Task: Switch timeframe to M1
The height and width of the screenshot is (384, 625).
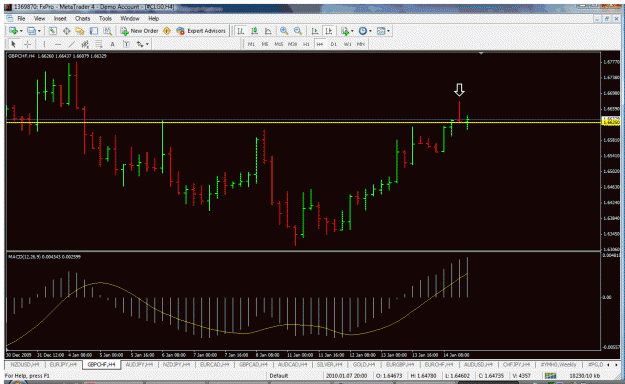Action: coord(251,44)
